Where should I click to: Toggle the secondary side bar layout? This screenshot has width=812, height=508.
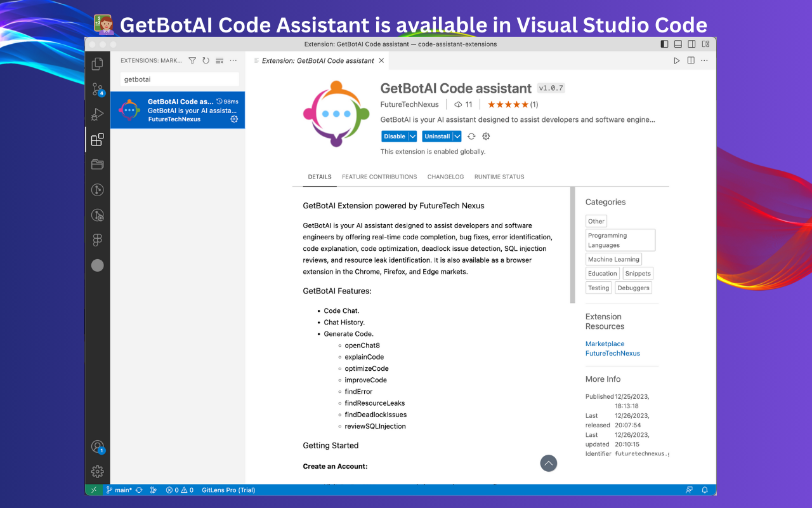[691, 44]
